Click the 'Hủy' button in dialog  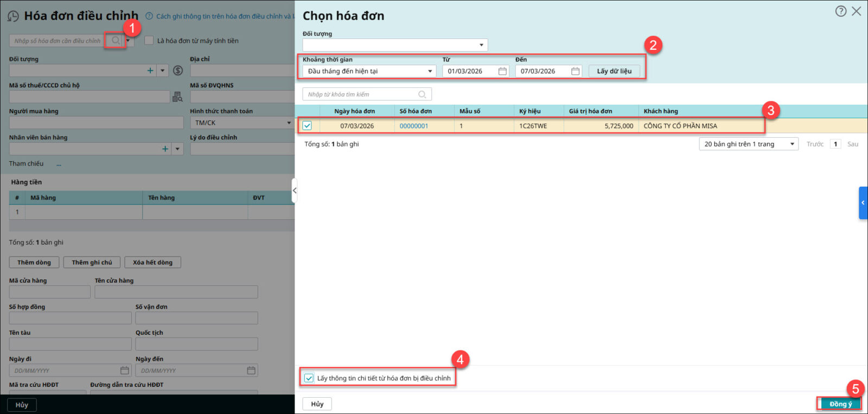(317, 404)
